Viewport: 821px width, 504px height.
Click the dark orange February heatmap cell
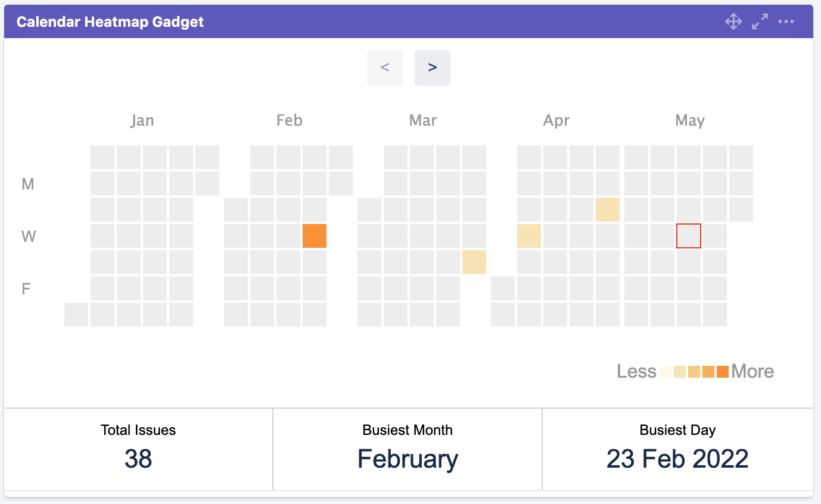point(315,236)
